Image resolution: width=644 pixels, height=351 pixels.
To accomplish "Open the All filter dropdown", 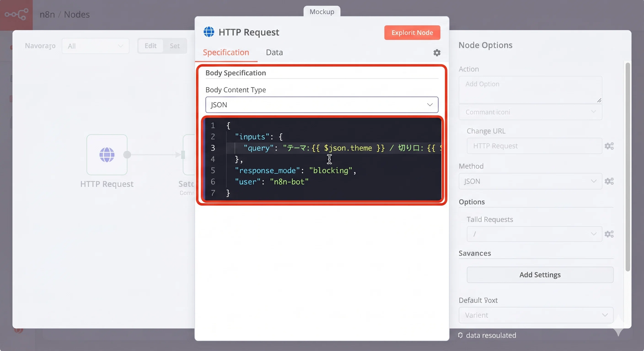I will tap(96, 46).
